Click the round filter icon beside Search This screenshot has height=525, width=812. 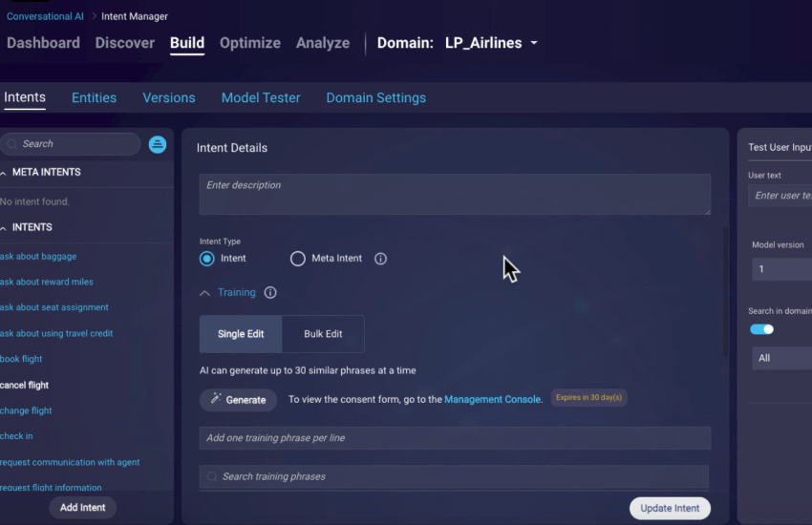[158, 144]
